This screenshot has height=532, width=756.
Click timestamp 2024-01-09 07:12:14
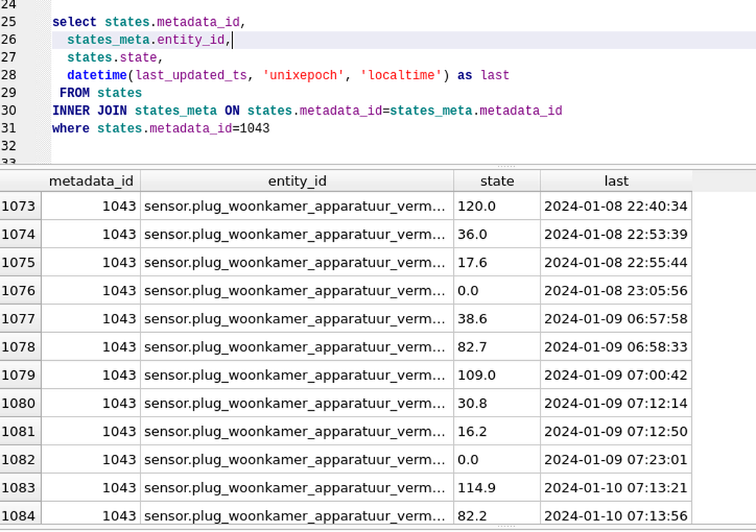tap(616, 403)
